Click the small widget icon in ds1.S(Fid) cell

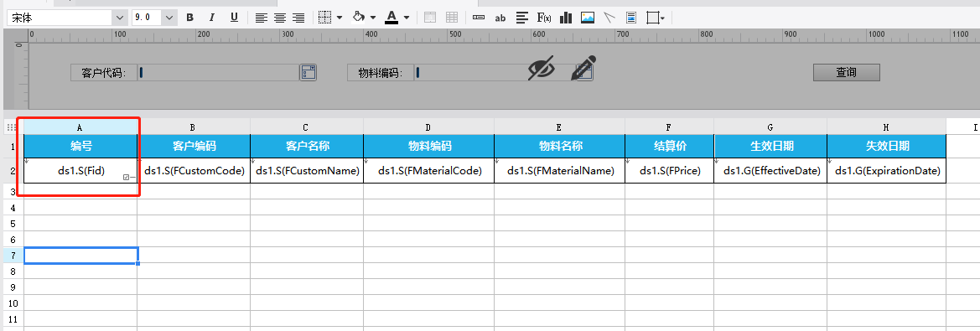coord(127,178)
